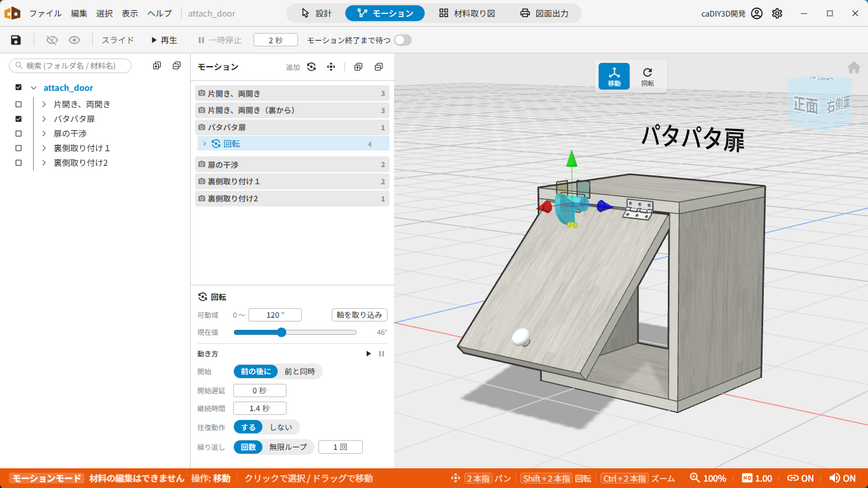This screenshot has width=868, height=488.
Task: Select 無限ループ repeat option
Action: pos(288,447)
